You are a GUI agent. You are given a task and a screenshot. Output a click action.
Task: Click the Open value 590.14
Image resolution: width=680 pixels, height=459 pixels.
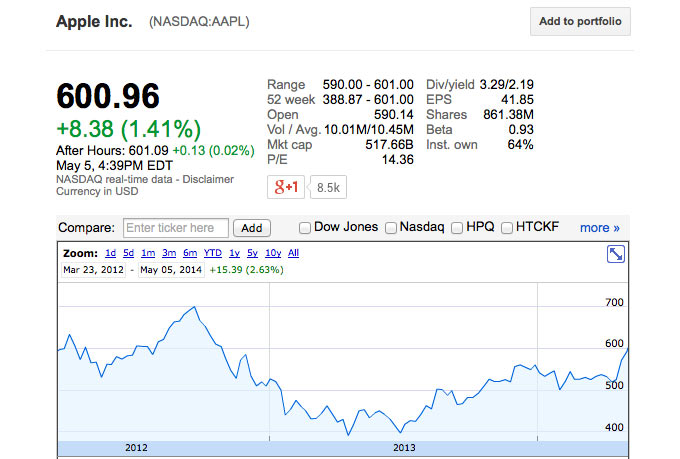coord(394,115)
